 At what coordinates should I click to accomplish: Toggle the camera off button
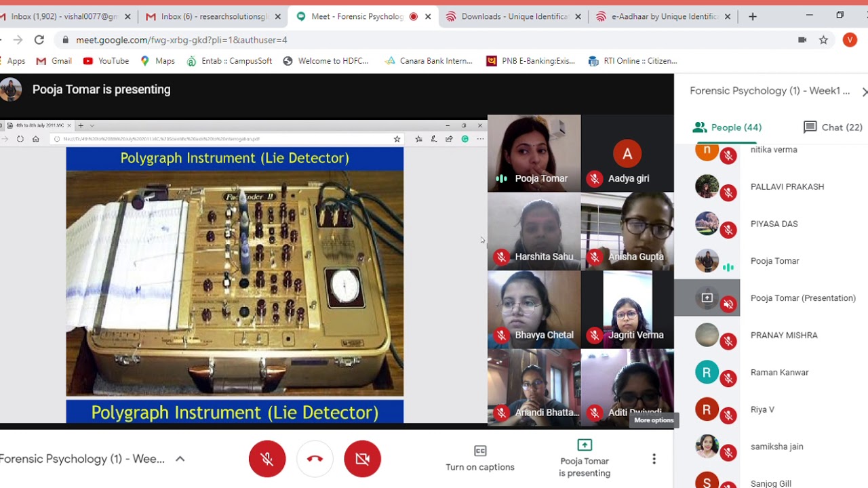pyautogui.click(x=362, y=459)
